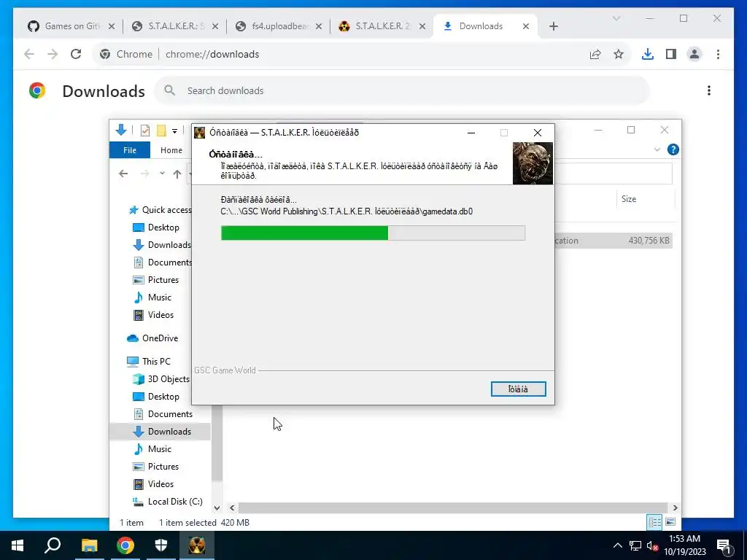Click S.T.A.L.K.E.R. installer taskbar icon

[197, 545]
